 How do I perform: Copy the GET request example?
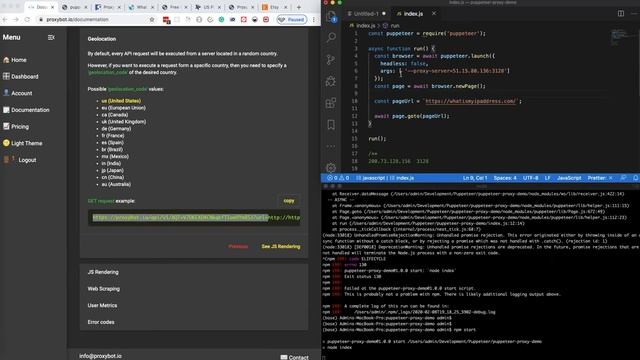point(289,200)
